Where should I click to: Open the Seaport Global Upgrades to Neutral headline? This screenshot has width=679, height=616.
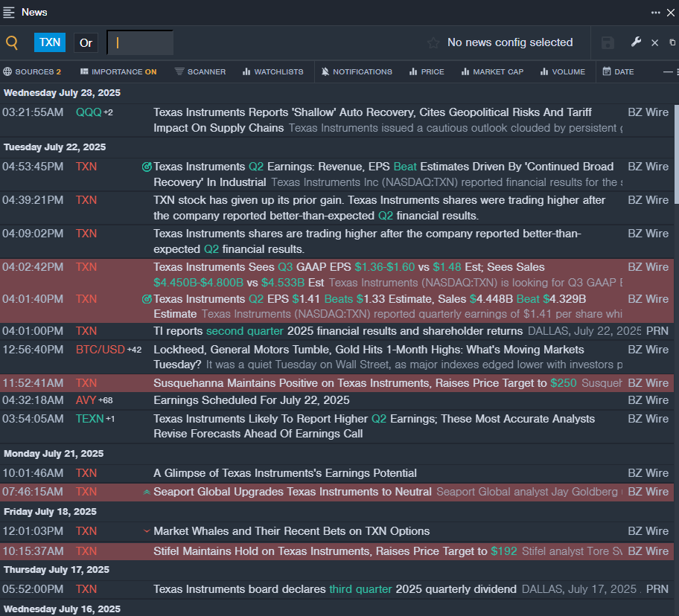[293, 493]
